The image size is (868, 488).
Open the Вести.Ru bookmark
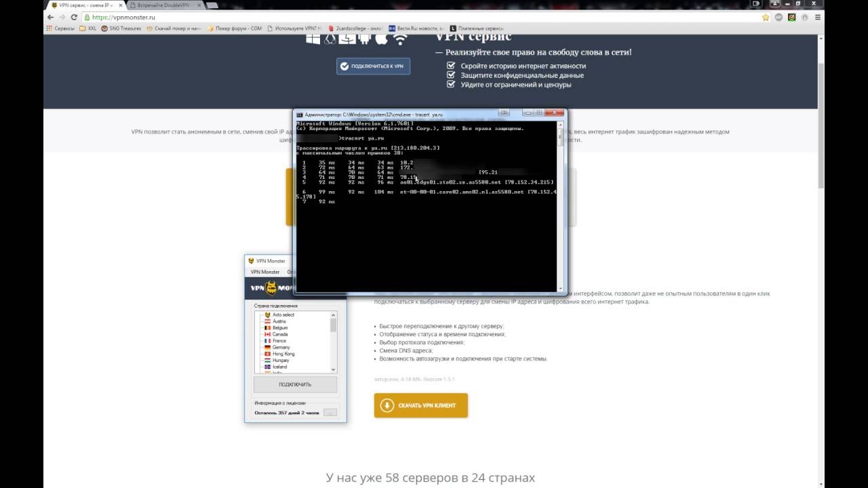pyautogui.click(x=416, y=28)
